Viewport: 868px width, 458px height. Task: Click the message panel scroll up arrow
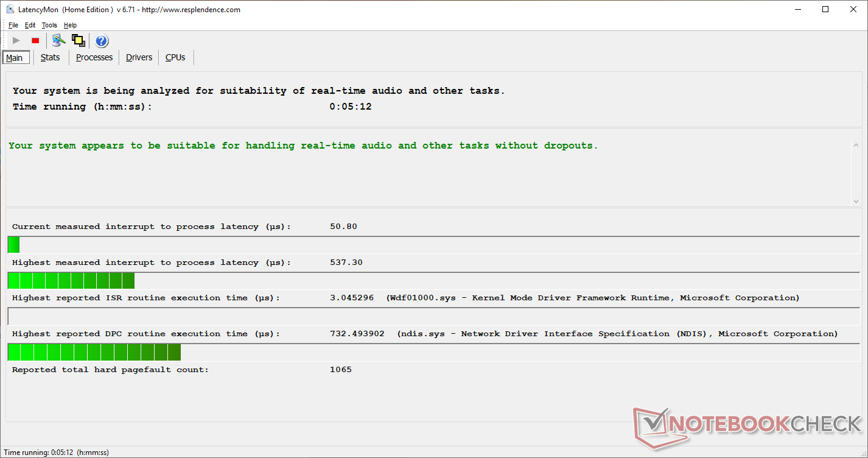click(x=856, y=145)
